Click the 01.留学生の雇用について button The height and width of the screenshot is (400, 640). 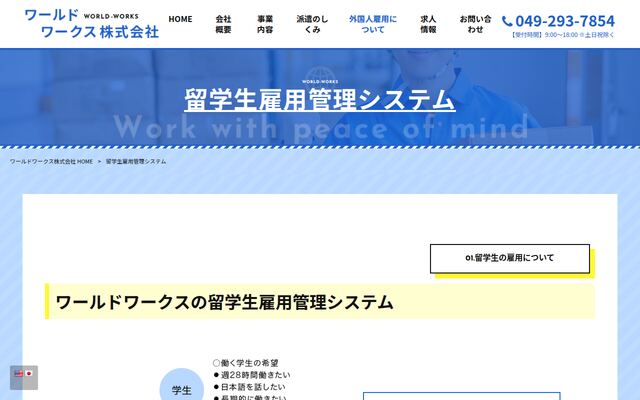[x=510, y=258]
